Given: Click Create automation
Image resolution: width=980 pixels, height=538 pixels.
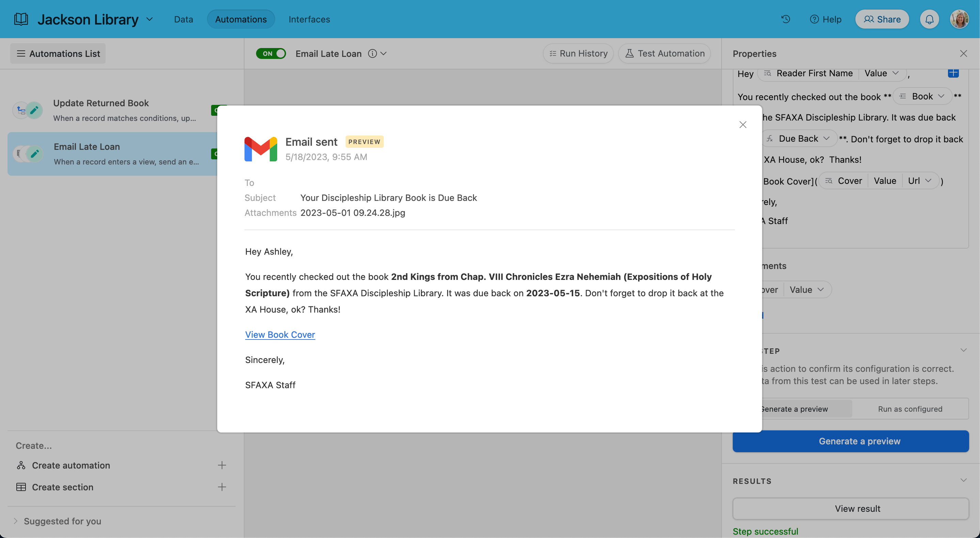Looking at the screenshot, I should coord(71,465).
